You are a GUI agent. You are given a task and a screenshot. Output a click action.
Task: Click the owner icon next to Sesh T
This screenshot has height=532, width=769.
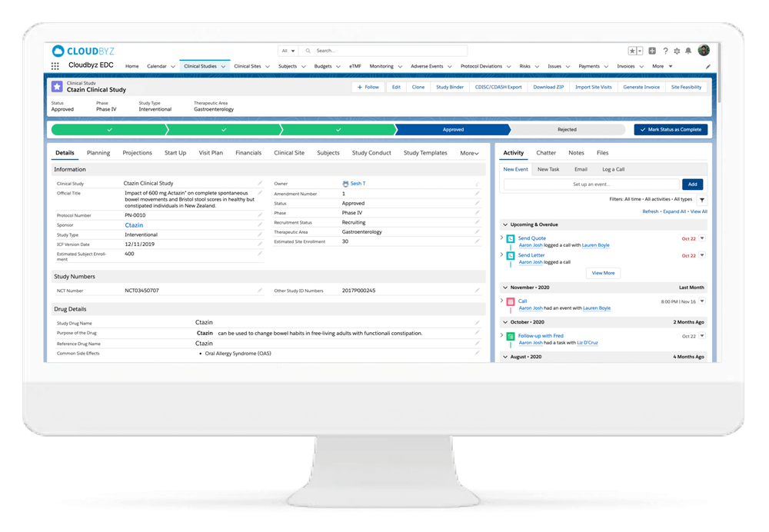click(x=345, y=184)
